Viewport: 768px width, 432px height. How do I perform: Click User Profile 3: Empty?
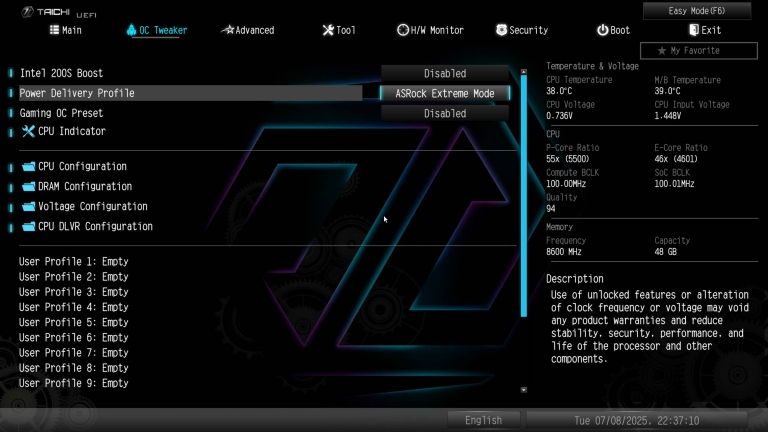(x=73, y=292)
